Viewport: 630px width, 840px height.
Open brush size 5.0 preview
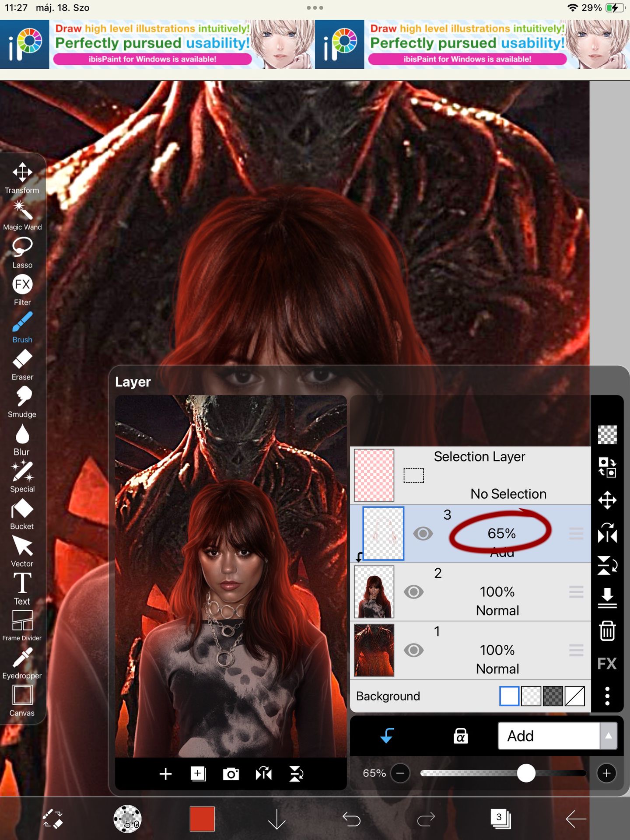(127, 819)
